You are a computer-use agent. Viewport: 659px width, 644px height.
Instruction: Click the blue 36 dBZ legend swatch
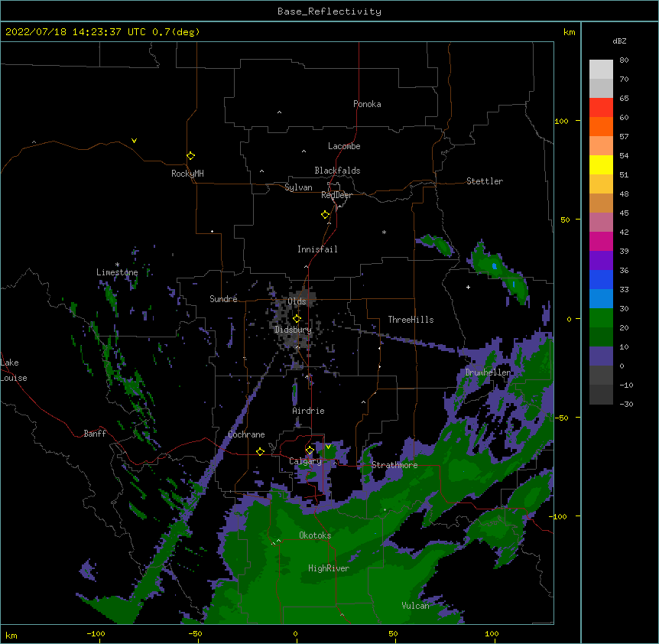click(601, 279)
